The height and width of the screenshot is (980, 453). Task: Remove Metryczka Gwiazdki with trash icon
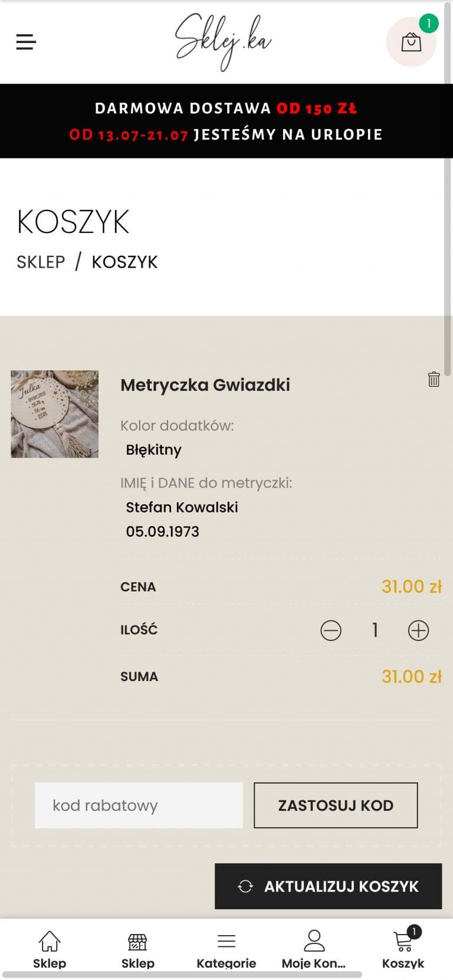(x=434, y=379)
